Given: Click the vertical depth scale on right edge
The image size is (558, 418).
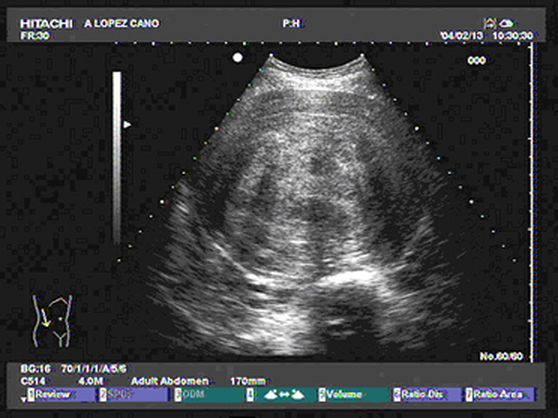Looking at the screenshot, I should coord(532,201).
